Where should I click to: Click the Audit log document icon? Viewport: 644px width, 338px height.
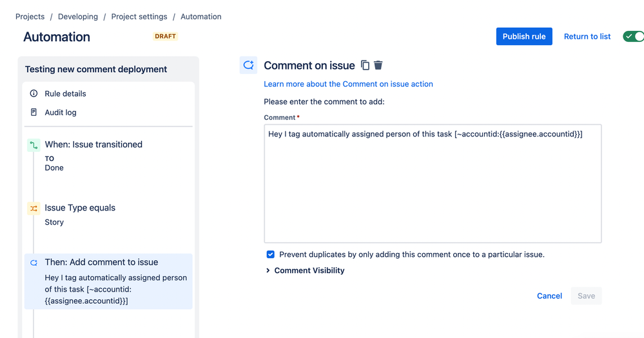coord(34,112)
